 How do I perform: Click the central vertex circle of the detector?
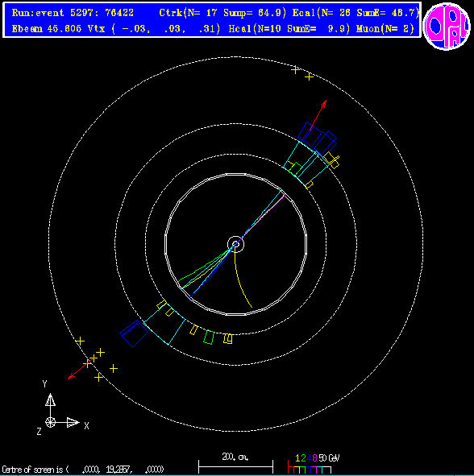[235, 244]
